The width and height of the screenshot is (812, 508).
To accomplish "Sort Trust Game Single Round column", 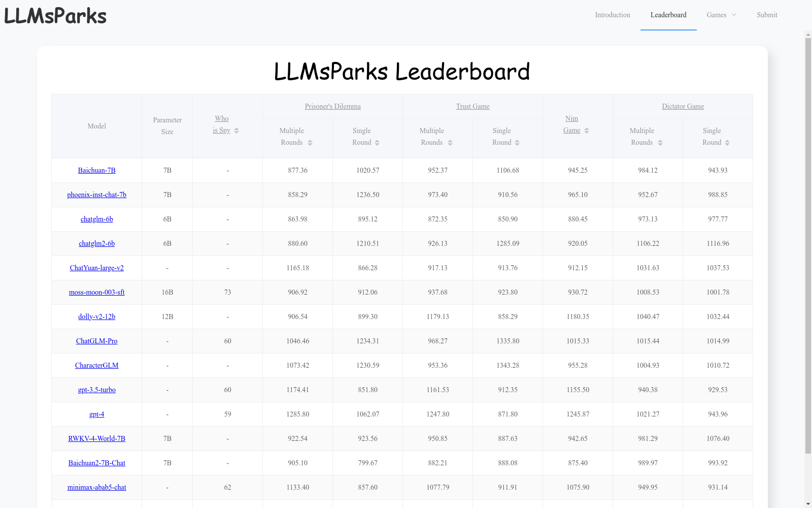I will click(x=517, y=143).
